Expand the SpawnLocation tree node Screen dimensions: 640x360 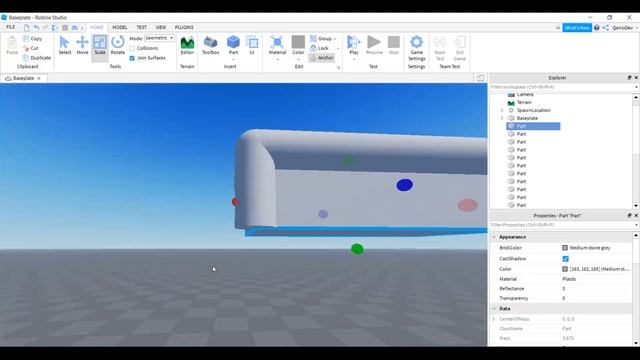point(502,110)
